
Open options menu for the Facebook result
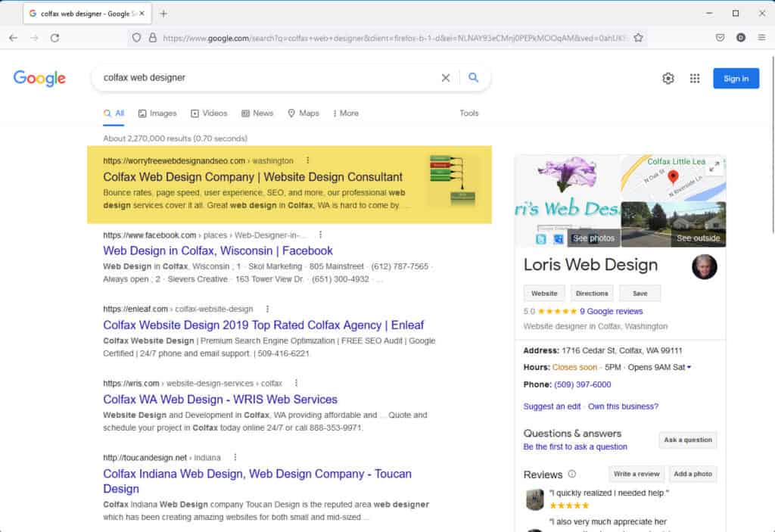[320, 235]
